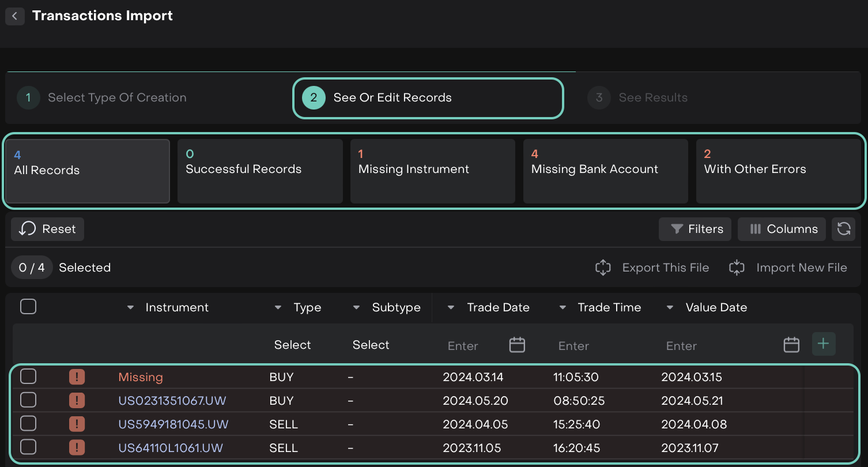Image resolution: width=868 pixels, height=467 pixels.
Task: Open the Type filter Select dropdown
Action: [x=292, y=345]
